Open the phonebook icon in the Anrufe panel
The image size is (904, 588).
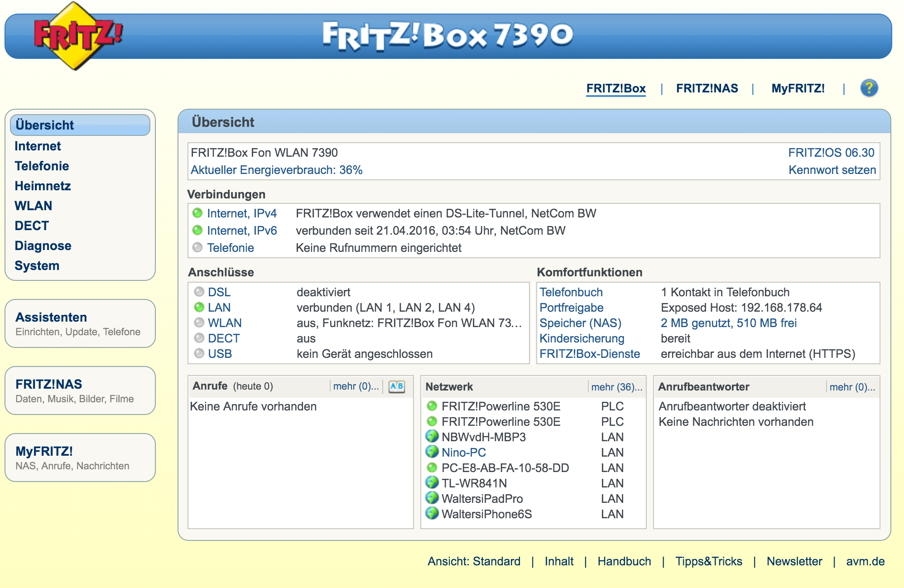click(397, 386)
